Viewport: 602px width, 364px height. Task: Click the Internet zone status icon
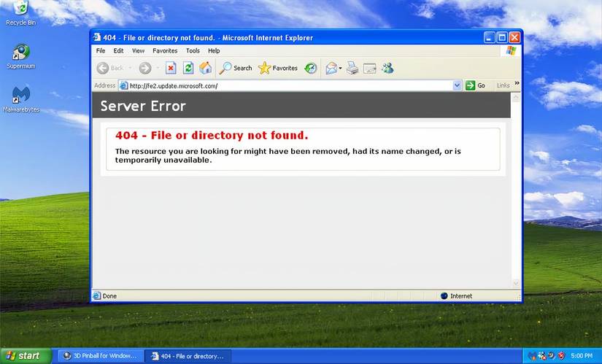(x=444, y=295)
